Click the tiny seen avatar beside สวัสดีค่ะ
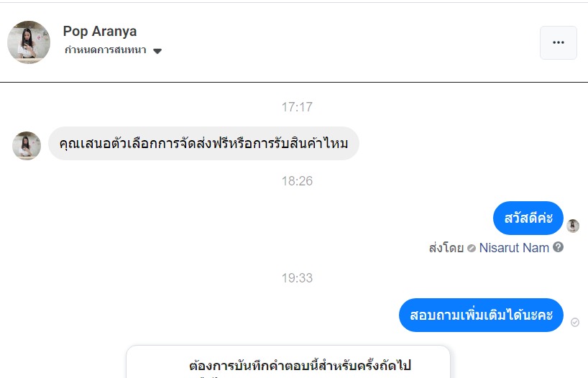 pos(573,226)
